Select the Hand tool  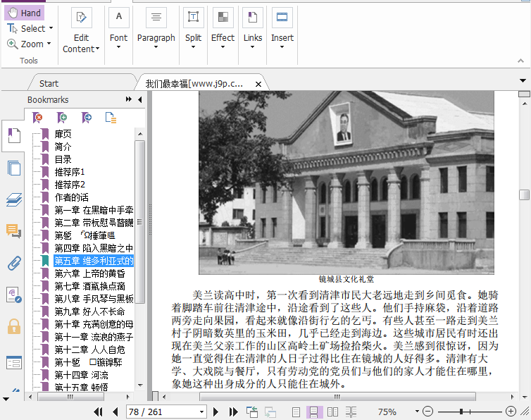[24, 13]
